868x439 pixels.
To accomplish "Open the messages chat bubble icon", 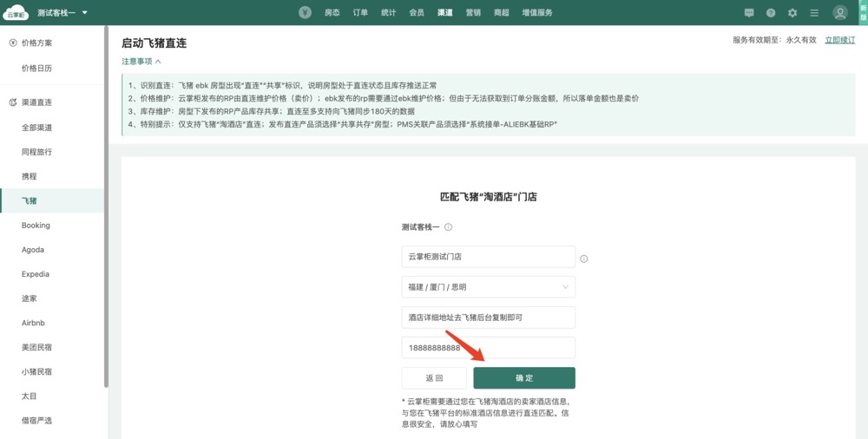I will pos(749,13).
